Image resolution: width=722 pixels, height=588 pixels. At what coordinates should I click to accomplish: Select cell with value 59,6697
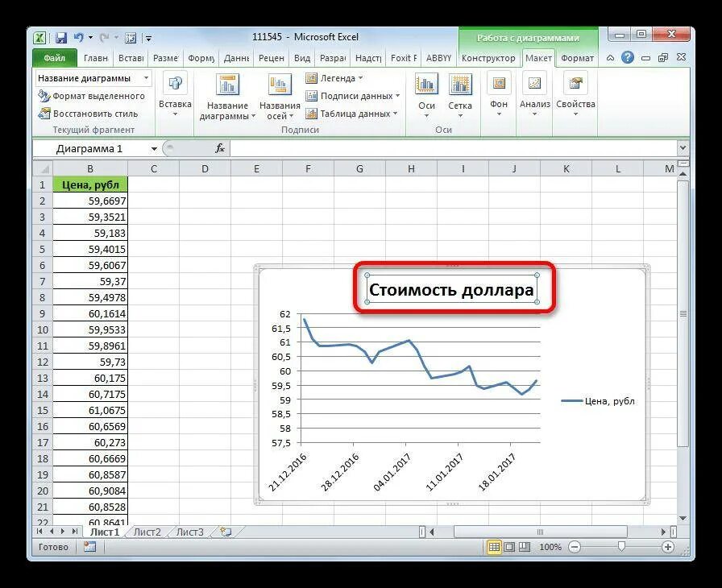pos(89,201)
